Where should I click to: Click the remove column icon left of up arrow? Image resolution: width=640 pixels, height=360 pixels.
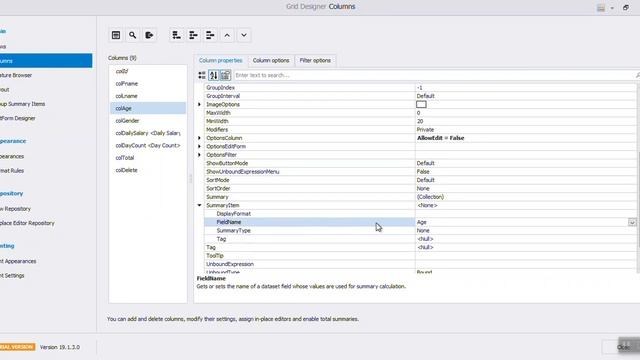point(210,35)
